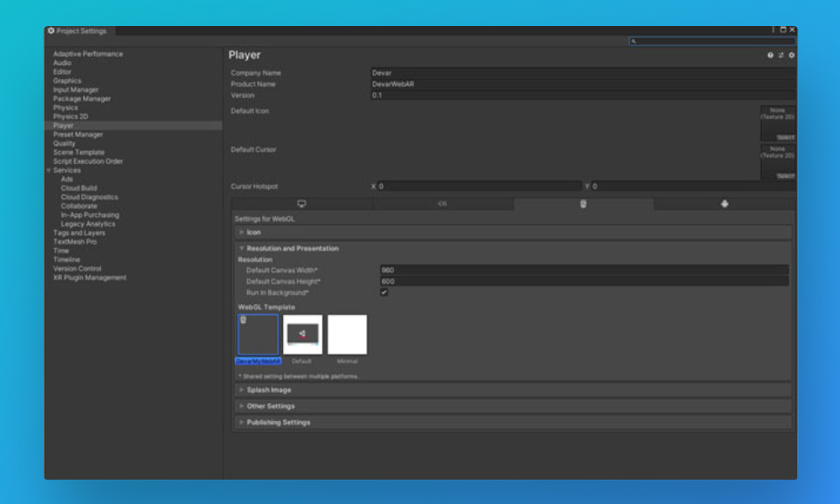Open the Player settings gear menu
The width and height of the screenshot is (840, 504).
point(790,55)
